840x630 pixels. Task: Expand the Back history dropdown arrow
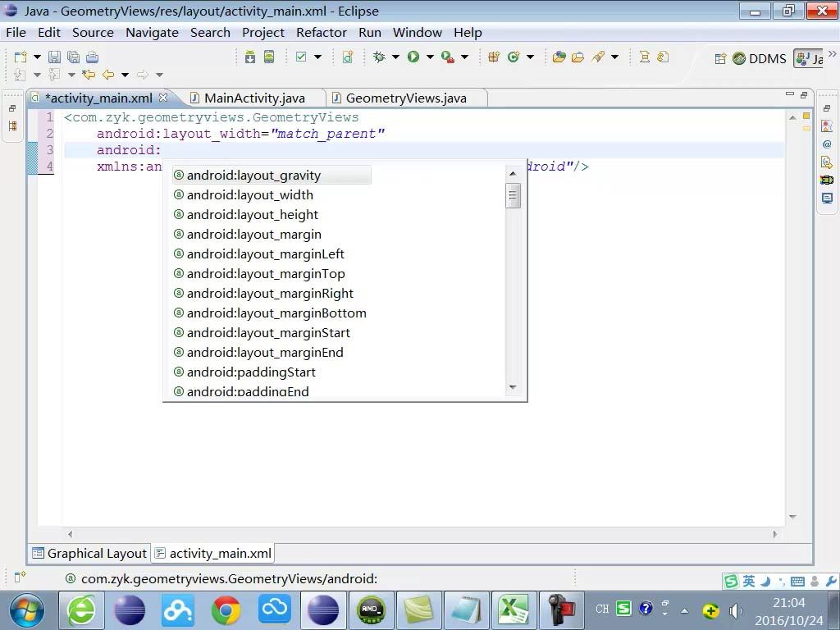tap(125, 75)
